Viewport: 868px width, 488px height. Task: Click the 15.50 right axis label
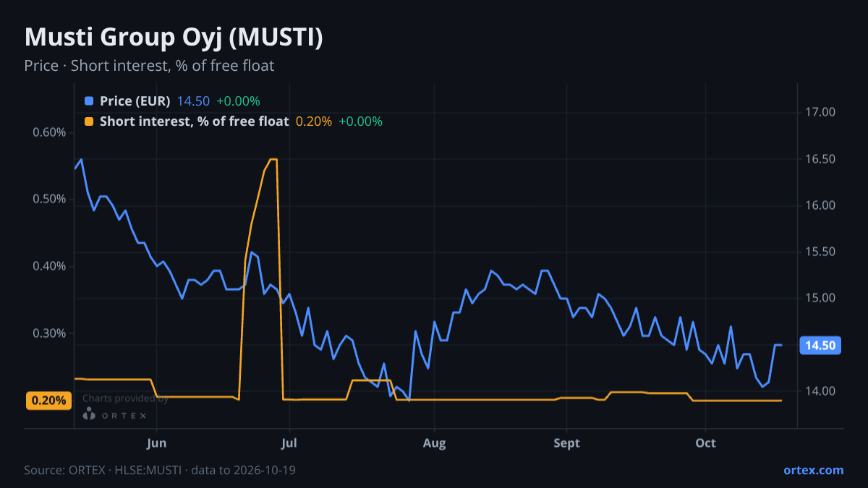click(820, 252)
